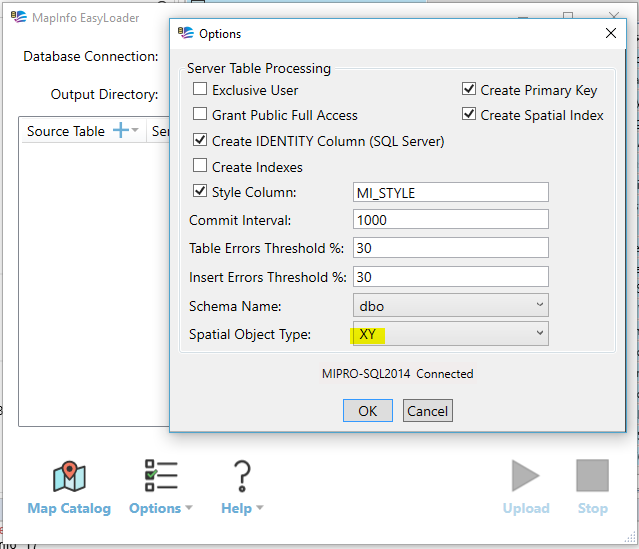The width and height of the screenshot is (639, 549).
Task: Click the Stop square icon
Action: [592, 477]
